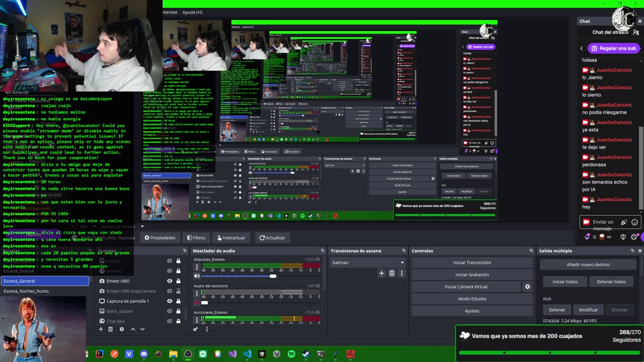Viewport: 644px width, 362px height.
Task: Select the Escena_General scene
Action: [45, 281]
